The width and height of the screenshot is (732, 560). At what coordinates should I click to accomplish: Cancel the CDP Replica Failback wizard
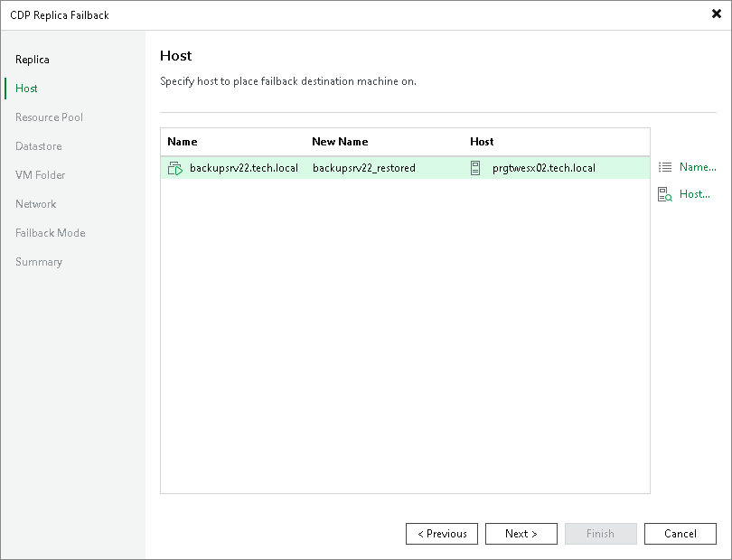click(680, 533)
